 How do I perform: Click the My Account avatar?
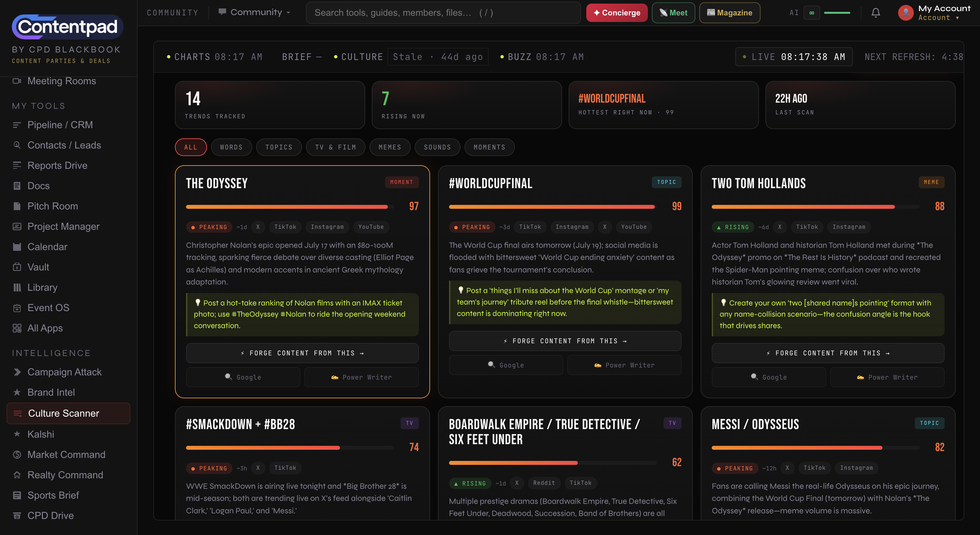tap(906, 13)
